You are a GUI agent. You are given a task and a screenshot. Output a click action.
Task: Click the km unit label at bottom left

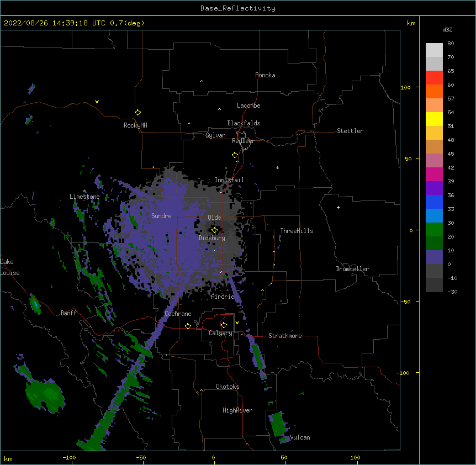pyautogui.click(x=8, y=459)
